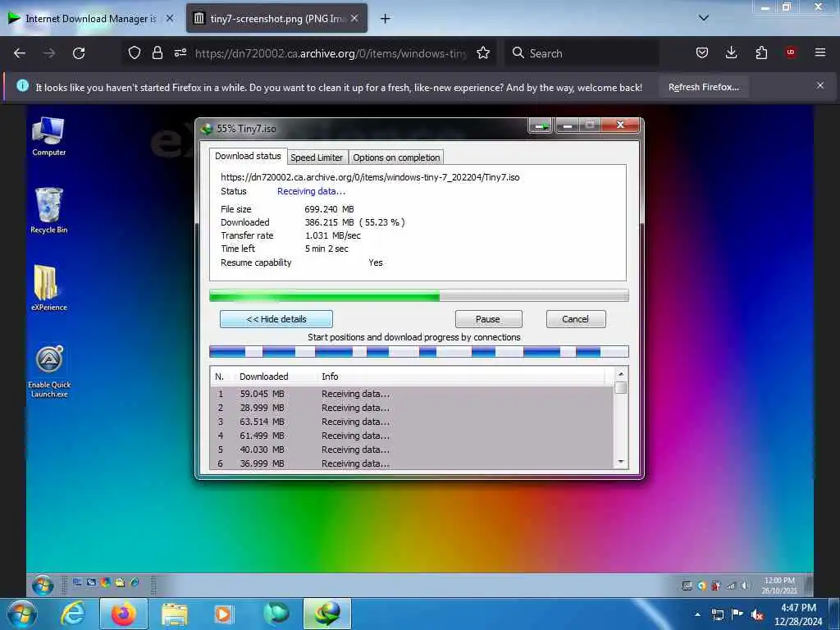
Task: Open the Firefox hamburger application menu
Action: 820,52
